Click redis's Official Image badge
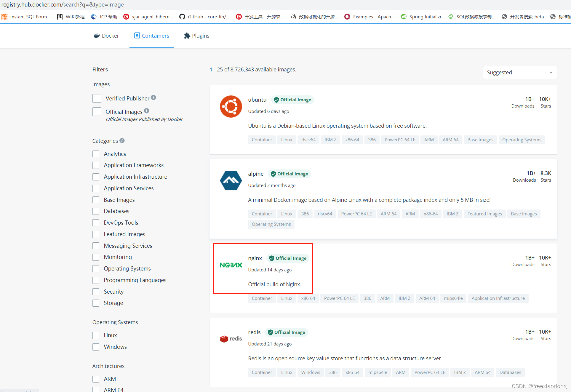This screenshot has width=571, height=392. pyautogui.click(x=286, y=332)
